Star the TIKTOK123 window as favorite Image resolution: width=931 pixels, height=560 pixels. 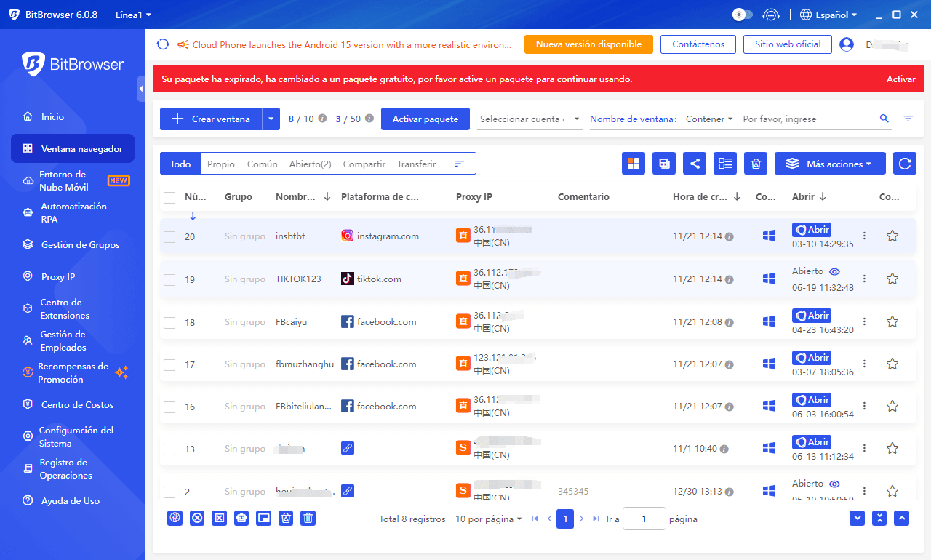[892, 279]
